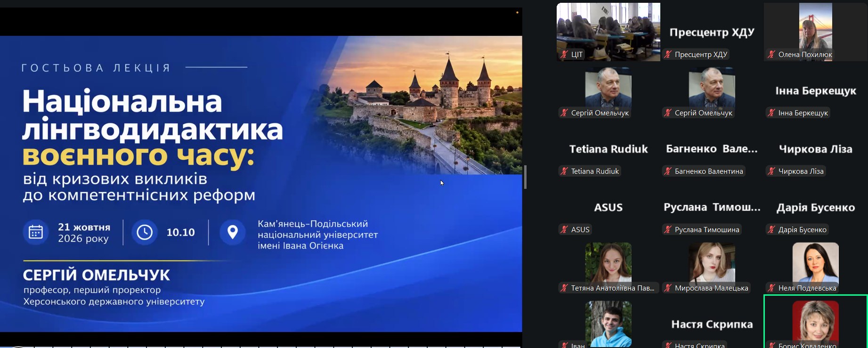This screenshot has width=868, height=348.
Task: Click the muted mic icon next to Багненко Валентина
Action: click(668, 171)
